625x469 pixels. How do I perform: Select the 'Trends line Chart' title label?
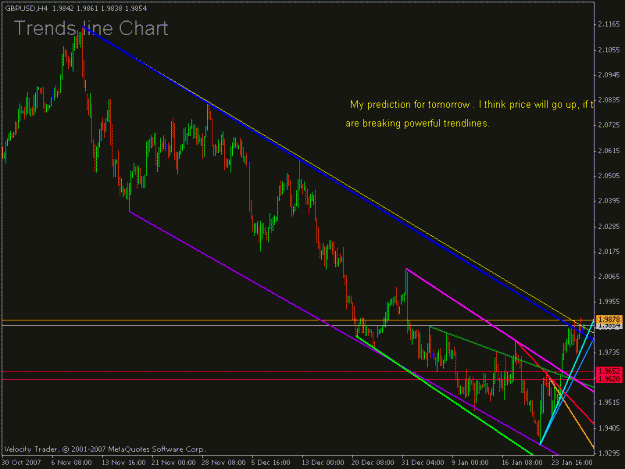click(x=91, y=28)
